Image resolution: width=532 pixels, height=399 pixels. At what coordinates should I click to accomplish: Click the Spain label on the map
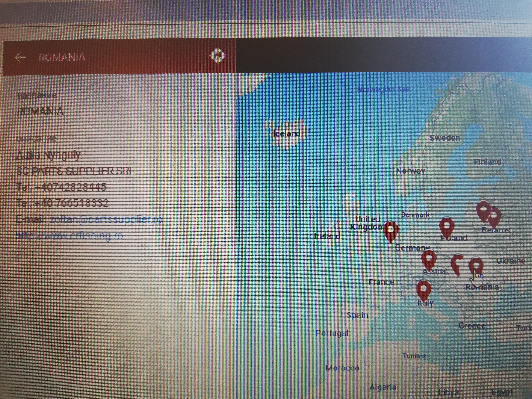pyautogui.click(x=357, y=315)
